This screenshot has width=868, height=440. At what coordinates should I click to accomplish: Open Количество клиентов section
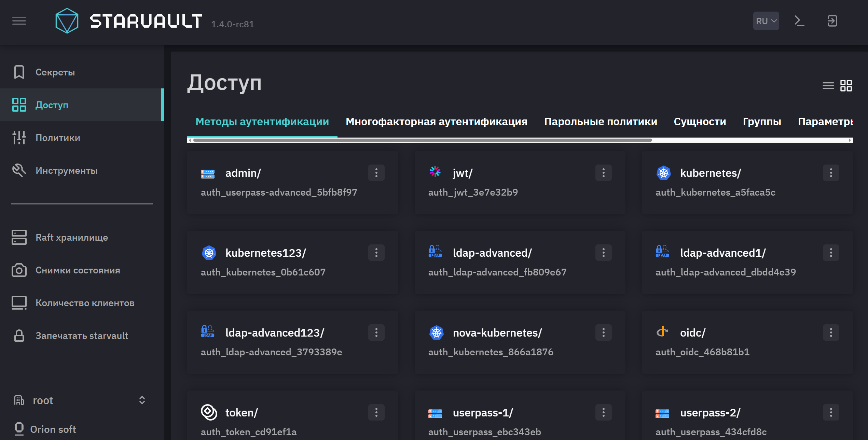tap(82, 303)
